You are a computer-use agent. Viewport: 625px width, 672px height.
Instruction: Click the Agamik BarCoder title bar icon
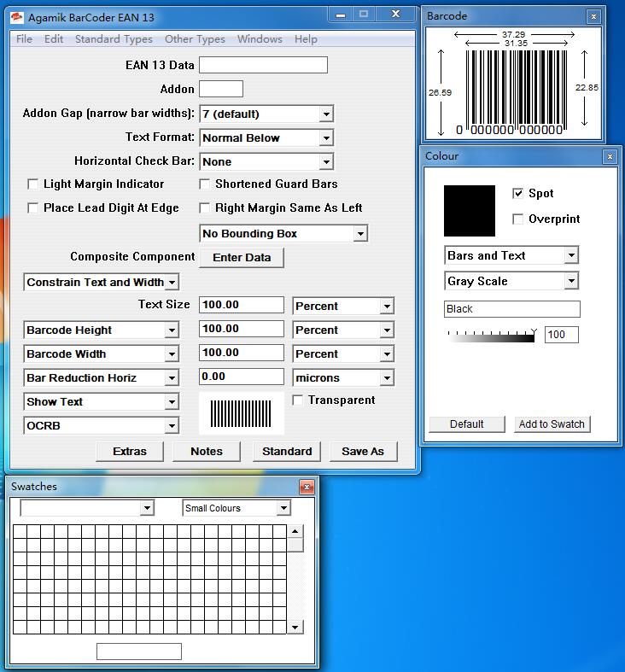click(x=16, y=16)
